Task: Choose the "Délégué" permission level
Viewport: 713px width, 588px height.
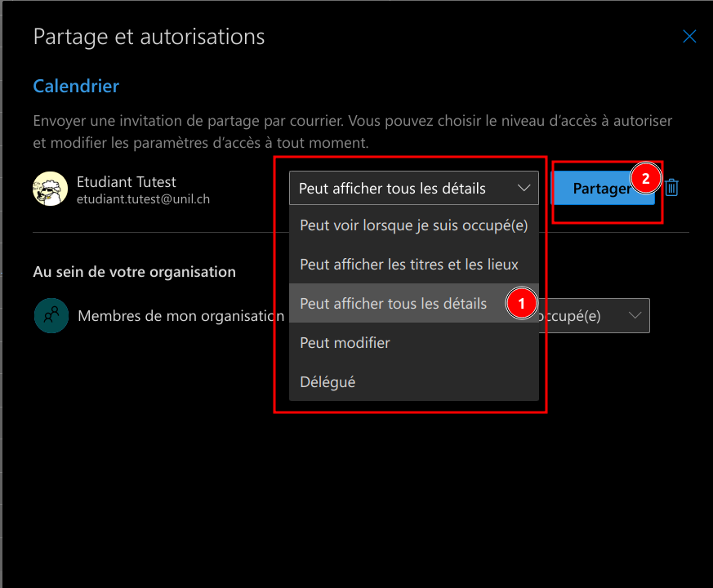Action: point(328,382)
